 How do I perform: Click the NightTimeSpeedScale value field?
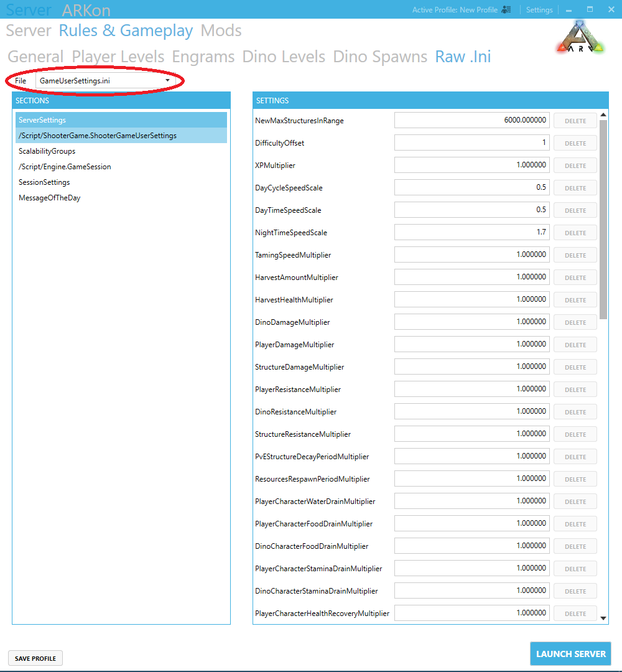point(471,233)
